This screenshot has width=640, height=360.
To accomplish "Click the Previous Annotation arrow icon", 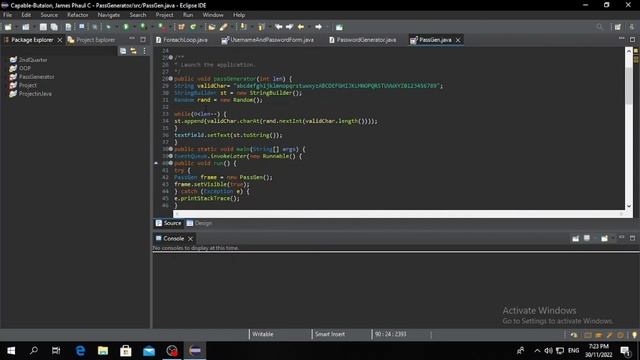I will point(261,27).
